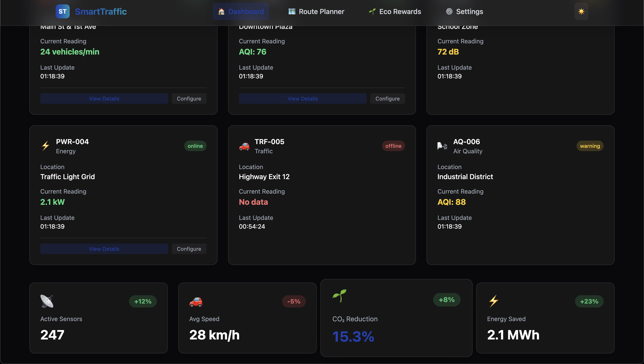Image resolution: width=644 pixels, height=364 pixels.
Task: Click the lightning bolt icon on PWR-004
Action: [x=46, y=146]
